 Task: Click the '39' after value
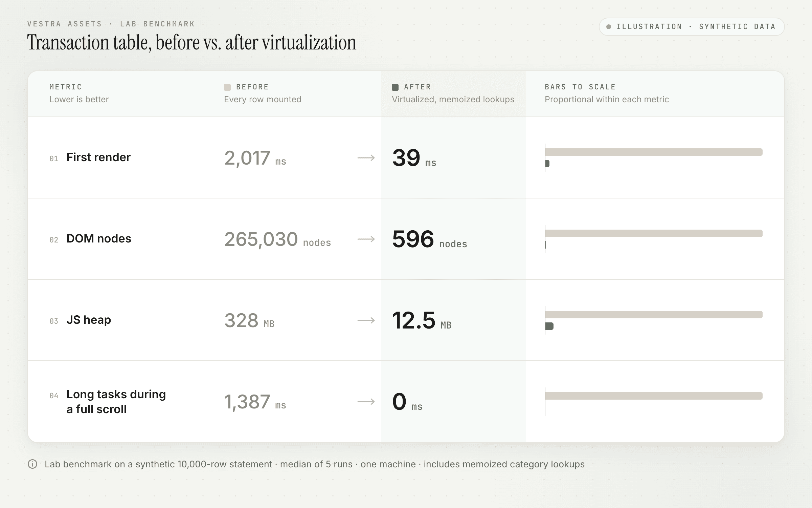(406, 158)
